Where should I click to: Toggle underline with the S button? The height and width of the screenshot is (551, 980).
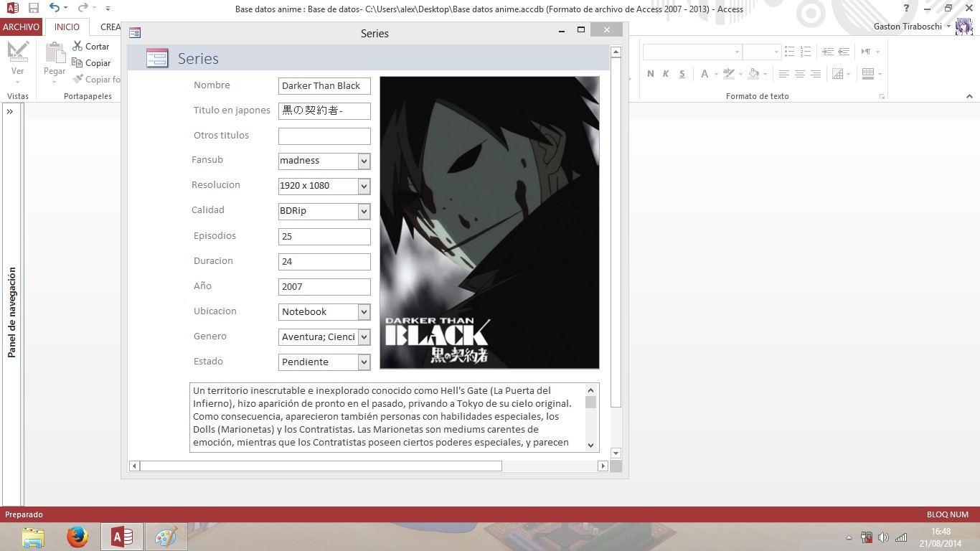pos(682,74)
